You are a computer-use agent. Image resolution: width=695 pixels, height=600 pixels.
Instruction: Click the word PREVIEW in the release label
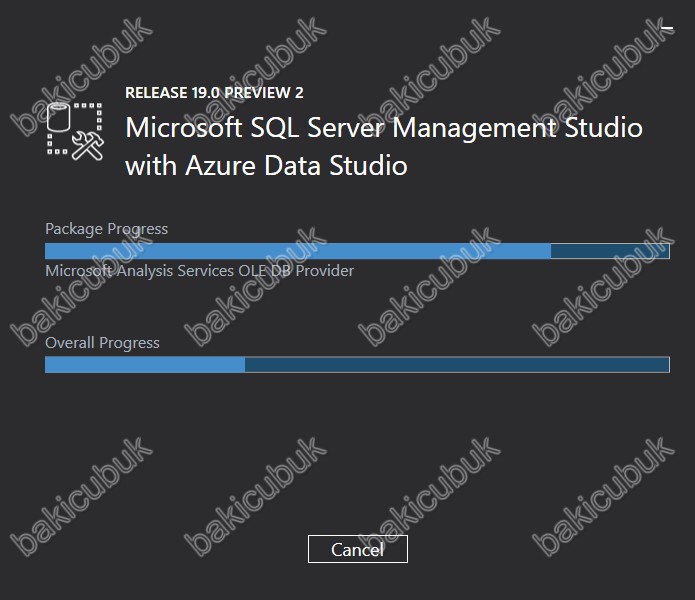257,93
